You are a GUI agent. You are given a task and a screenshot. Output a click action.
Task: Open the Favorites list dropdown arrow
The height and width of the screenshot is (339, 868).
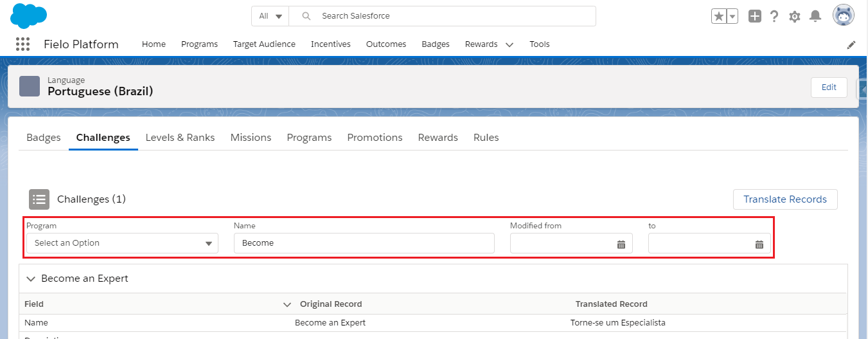coord(732,16)
